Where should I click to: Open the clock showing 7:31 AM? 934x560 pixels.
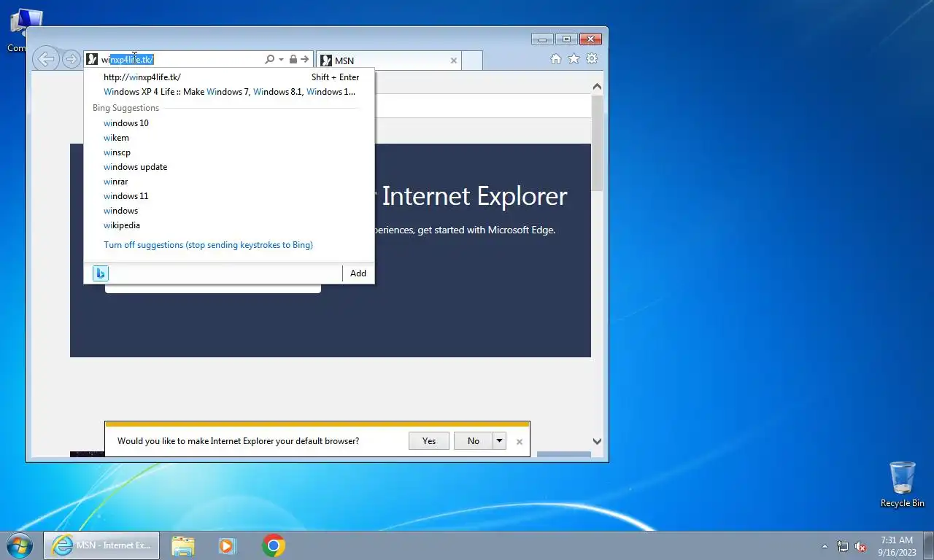[897, 546]
